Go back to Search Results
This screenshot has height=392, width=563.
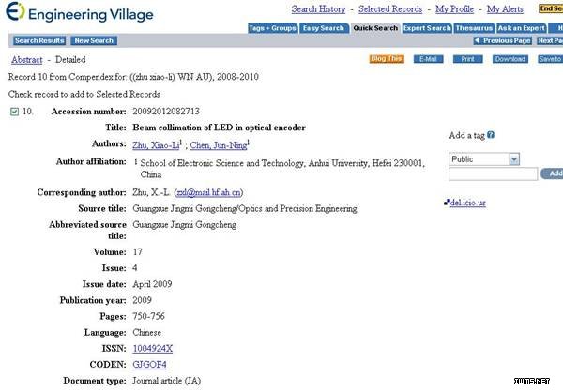(x=39, y=41)
